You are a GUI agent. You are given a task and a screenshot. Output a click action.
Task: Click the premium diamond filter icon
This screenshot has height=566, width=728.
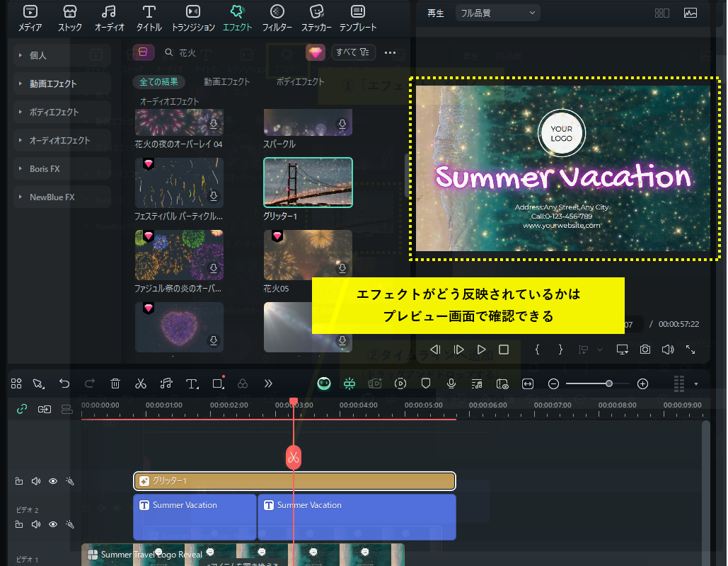click(x=316, y=52)
